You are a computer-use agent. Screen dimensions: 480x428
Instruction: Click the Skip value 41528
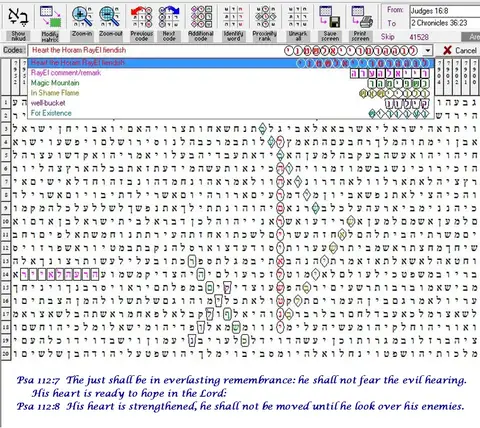click(419, 37)
